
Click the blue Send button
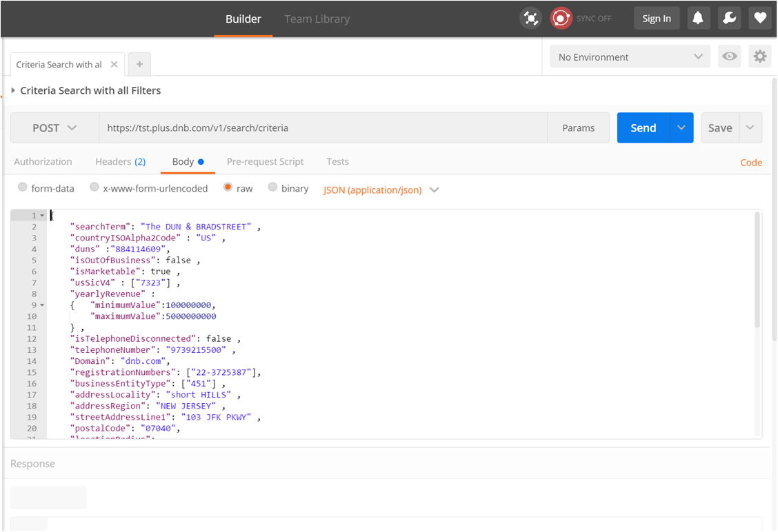coord(643,128)
